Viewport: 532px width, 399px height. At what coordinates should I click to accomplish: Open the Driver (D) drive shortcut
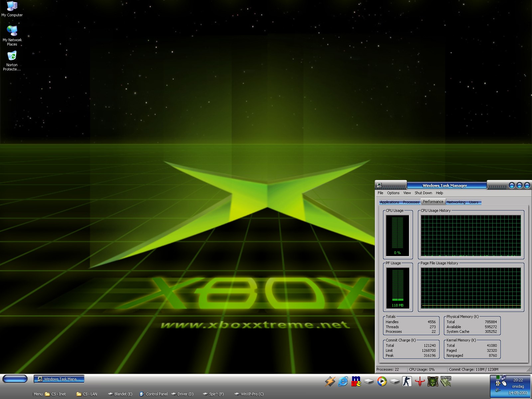click(182, 394)
